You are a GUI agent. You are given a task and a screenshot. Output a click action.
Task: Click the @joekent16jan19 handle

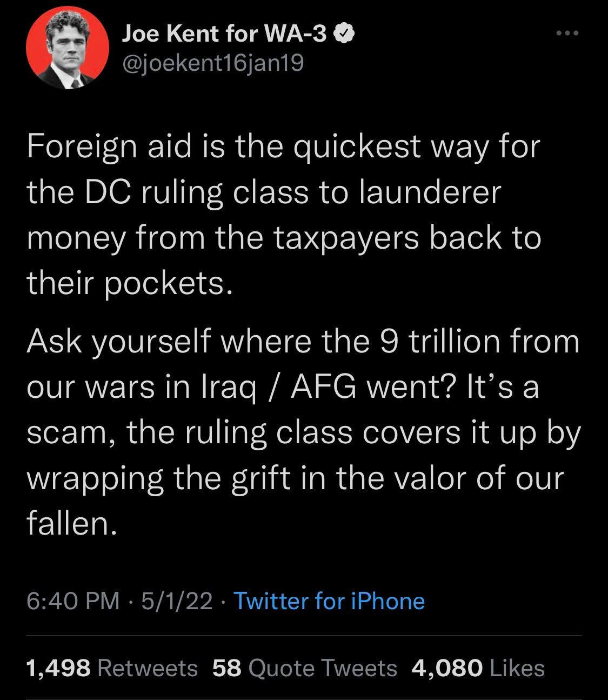point(213,64)
